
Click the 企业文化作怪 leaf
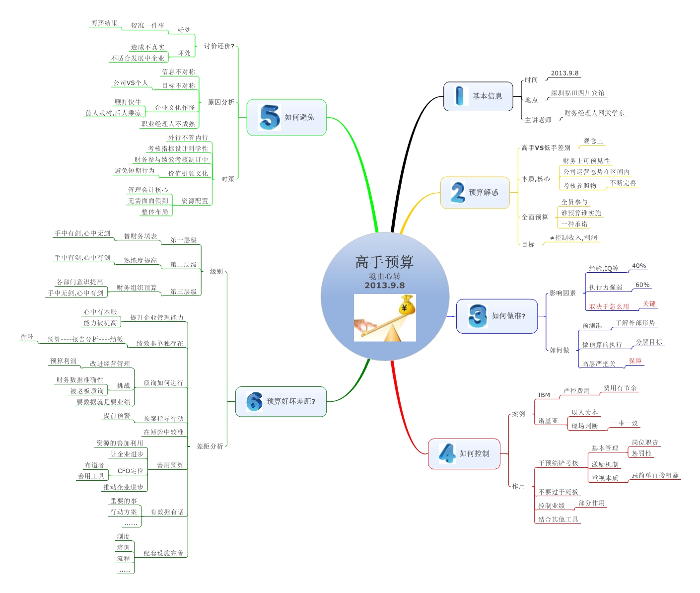[x=175, y=107]
